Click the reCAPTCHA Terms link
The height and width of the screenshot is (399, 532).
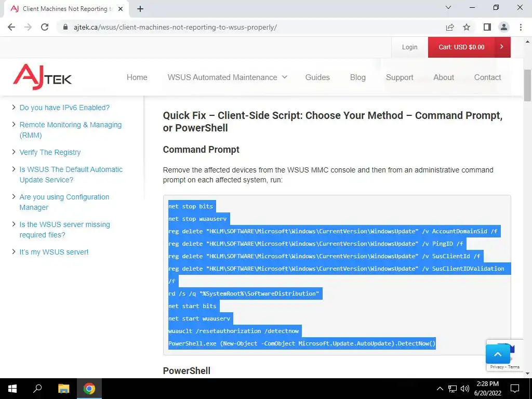pyautogui.click(x=514, y=367)
